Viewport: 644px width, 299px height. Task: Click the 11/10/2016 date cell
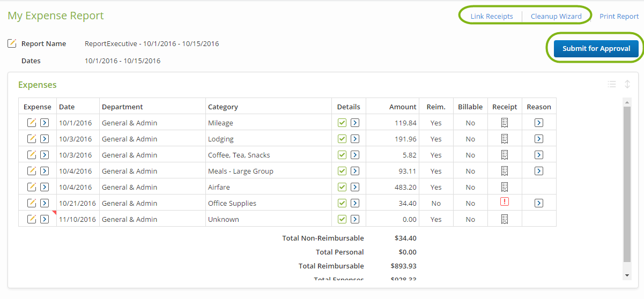(77, 219)
